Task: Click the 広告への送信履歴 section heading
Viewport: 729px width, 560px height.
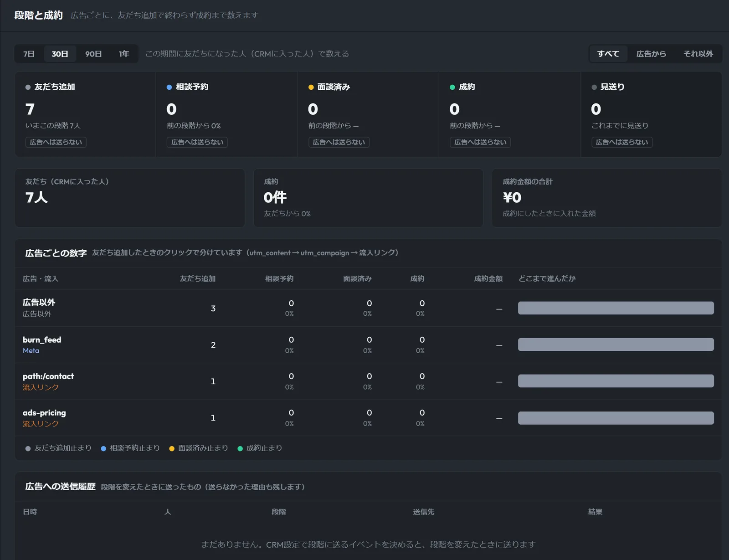Action: click(x=60, y=487)
